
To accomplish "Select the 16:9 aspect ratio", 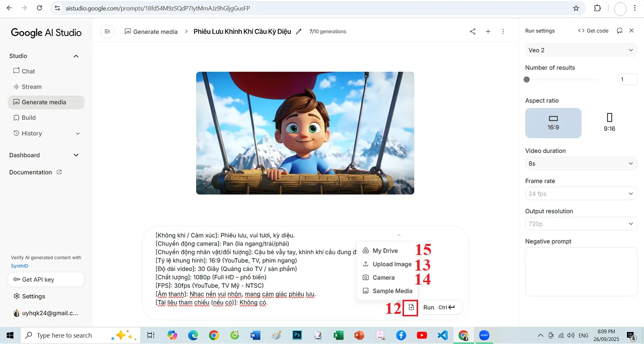I will 553,122.
